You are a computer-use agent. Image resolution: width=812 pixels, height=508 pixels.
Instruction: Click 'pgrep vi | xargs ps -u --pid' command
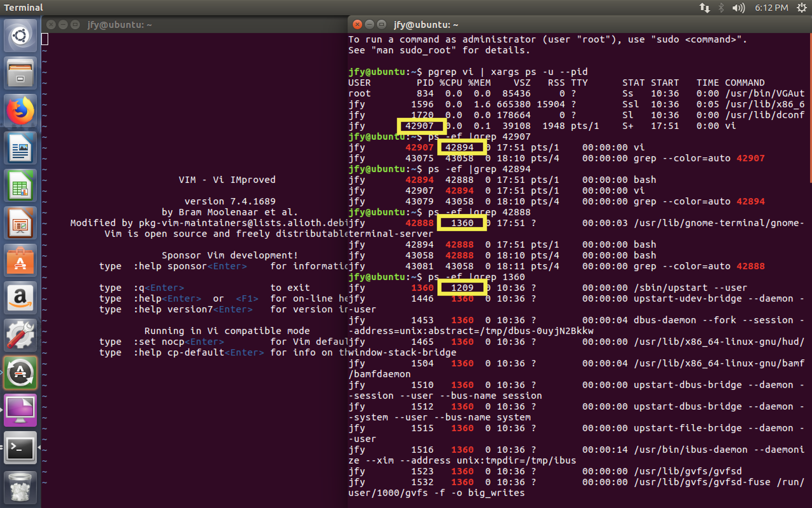[508, 72]
